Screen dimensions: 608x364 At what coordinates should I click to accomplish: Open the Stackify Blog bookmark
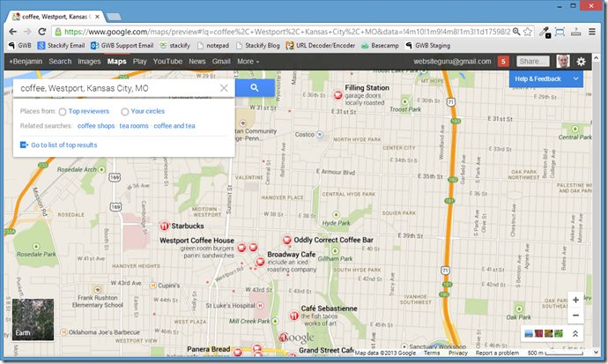[x=257, y=45]
